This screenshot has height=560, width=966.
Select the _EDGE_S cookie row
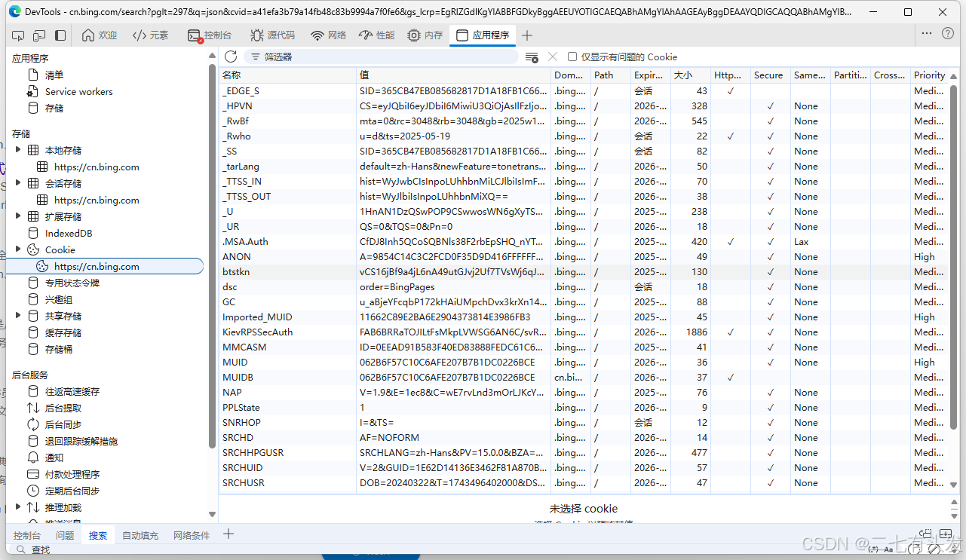pyautogui.click(x=584, y=90)
